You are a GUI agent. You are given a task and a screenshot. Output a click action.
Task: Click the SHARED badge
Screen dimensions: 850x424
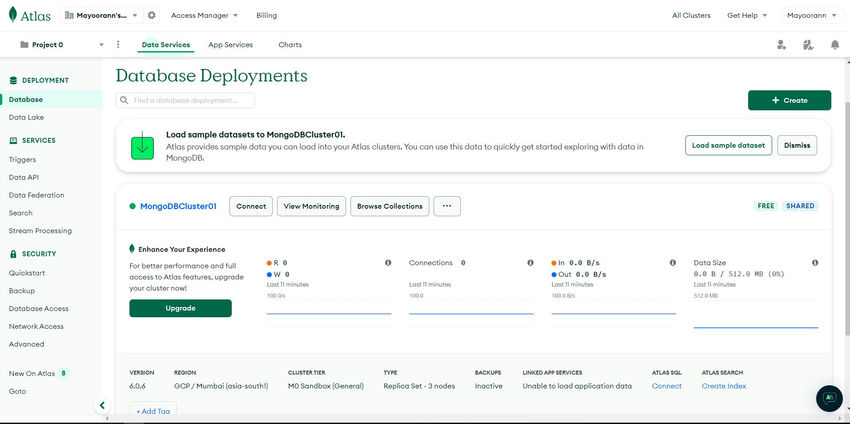point(800,206)
